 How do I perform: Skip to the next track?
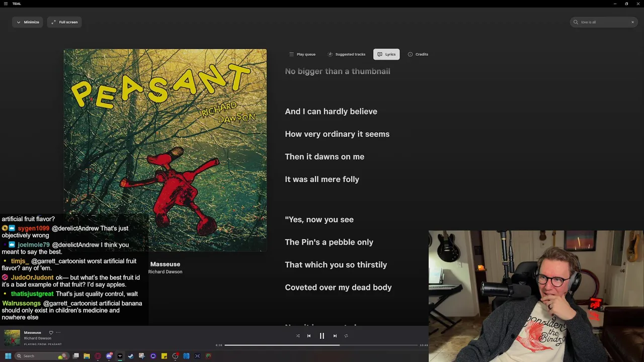click(x=335, y=336)
